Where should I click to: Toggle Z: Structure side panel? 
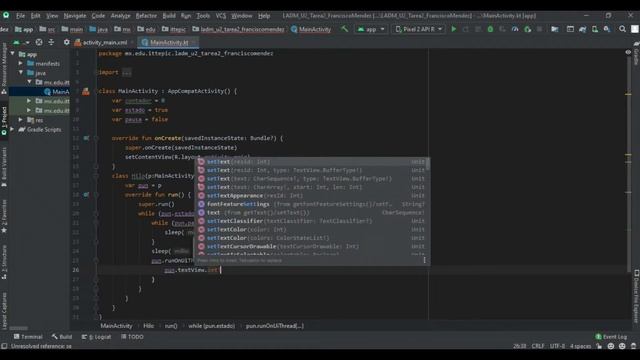(x=4, y=262)
